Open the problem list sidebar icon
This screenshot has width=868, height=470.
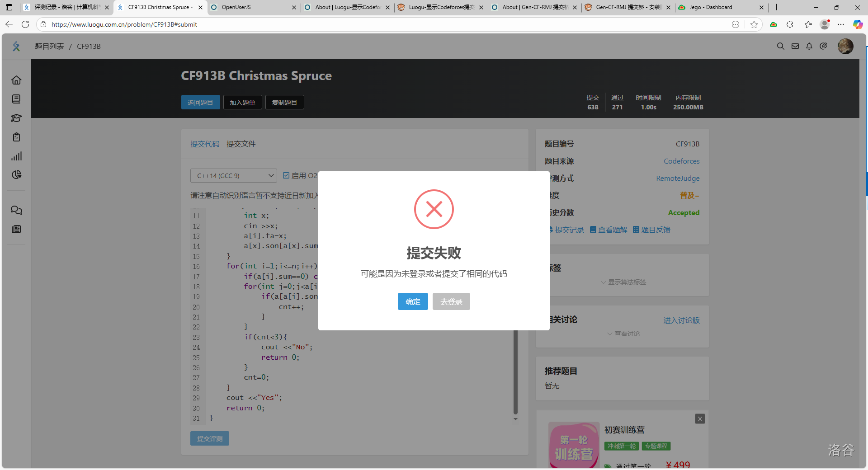[16, 99]
